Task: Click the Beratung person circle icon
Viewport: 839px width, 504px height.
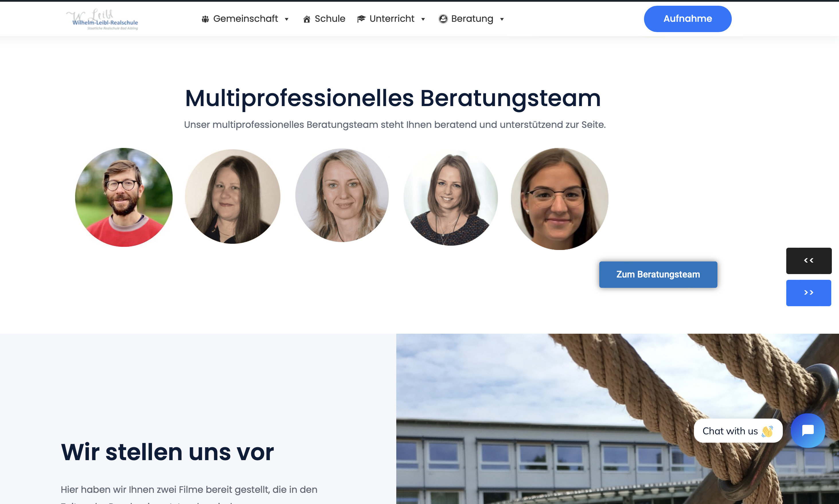Action: click(443, 19)
